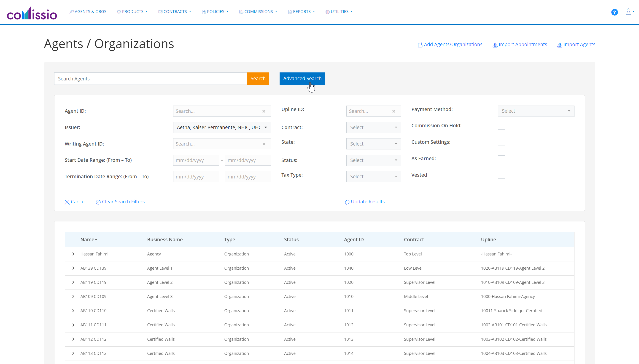Open the Contracts menu
Screen dimensions: 639x364
(x=175, y=11)
